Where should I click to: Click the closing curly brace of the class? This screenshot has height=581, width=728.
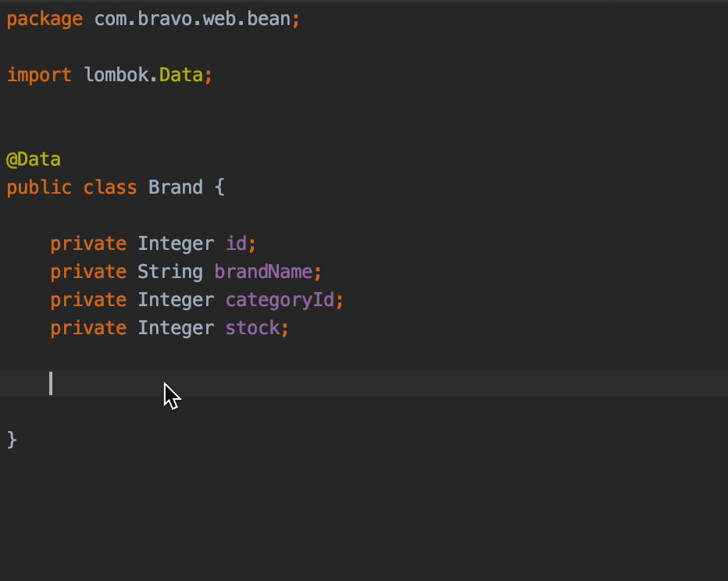12,440
